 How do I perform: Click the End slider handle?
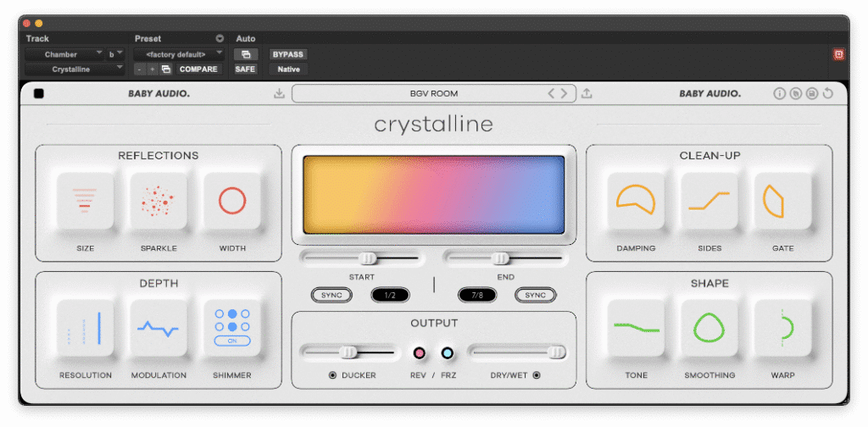coord(501,258)
